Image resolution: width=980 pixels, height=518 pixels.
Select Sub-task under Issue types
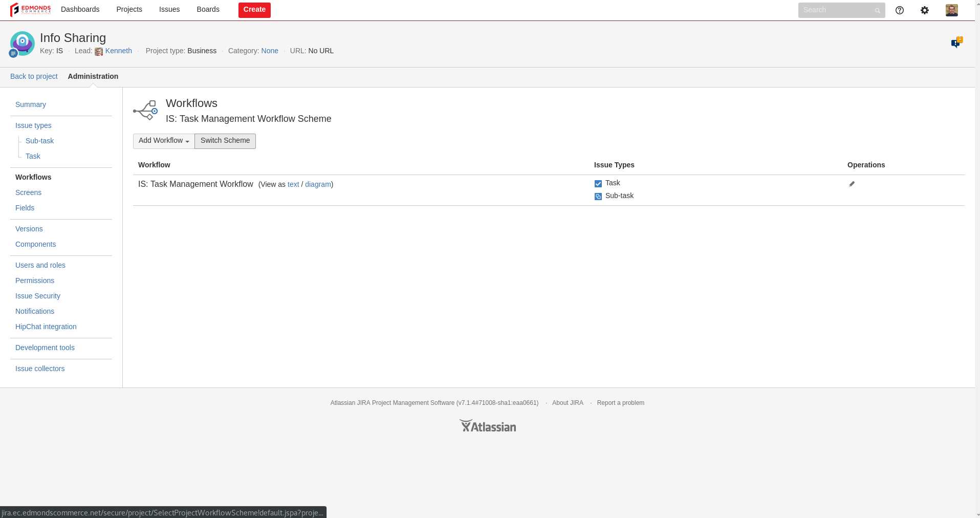[x=39, y=141]
